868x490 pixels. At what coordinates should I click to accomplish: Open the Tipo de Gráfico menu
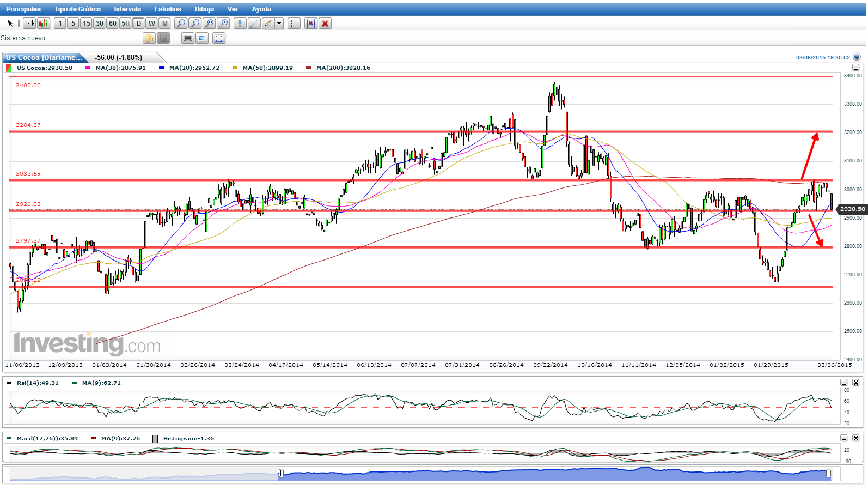pos(77,9)
